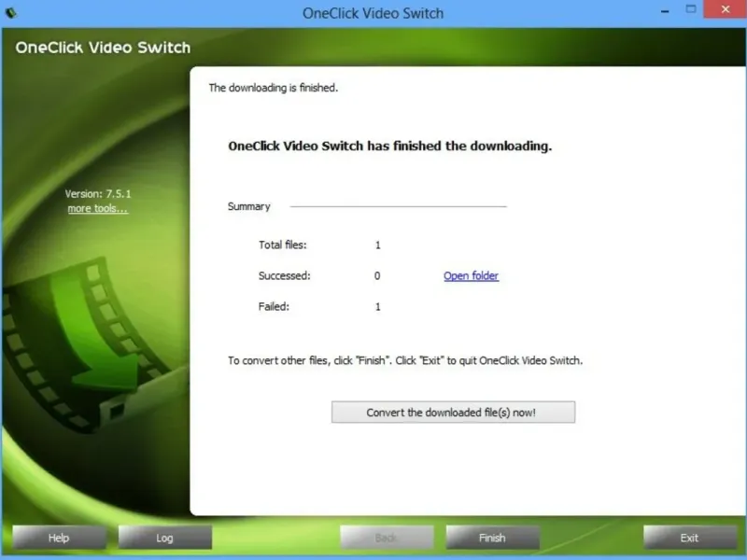Screen dimensions: 747x560
Task: Open the 'Open folder' link
Action: tap(472, 275)
